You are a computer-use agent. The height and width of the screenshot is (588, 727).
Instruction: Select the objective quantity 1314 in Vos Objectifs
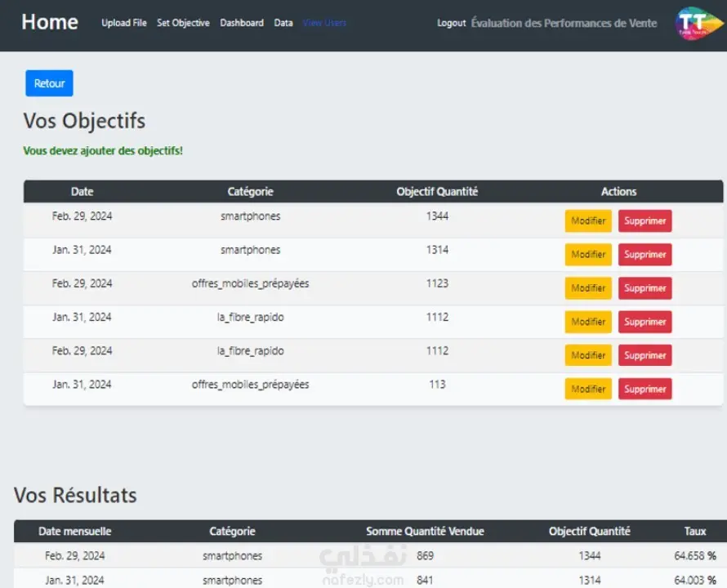[x=437, y=250]
